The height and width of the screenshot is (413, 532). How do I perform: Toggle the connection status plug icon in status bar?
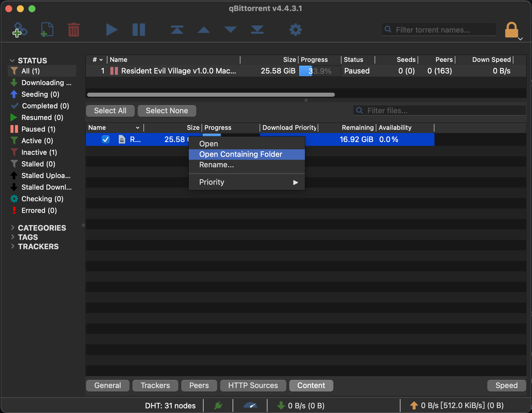point(219,405)
